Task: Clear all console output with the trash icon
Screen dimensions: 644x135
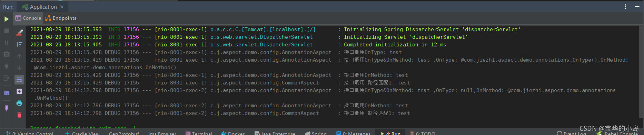Action: pos(19,115)
